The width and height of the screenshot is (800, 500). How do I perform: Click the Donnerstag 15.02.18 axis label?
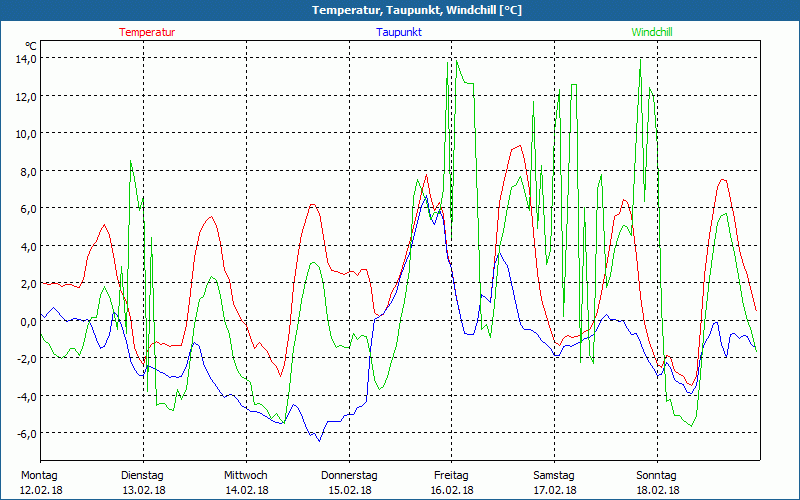349,482
